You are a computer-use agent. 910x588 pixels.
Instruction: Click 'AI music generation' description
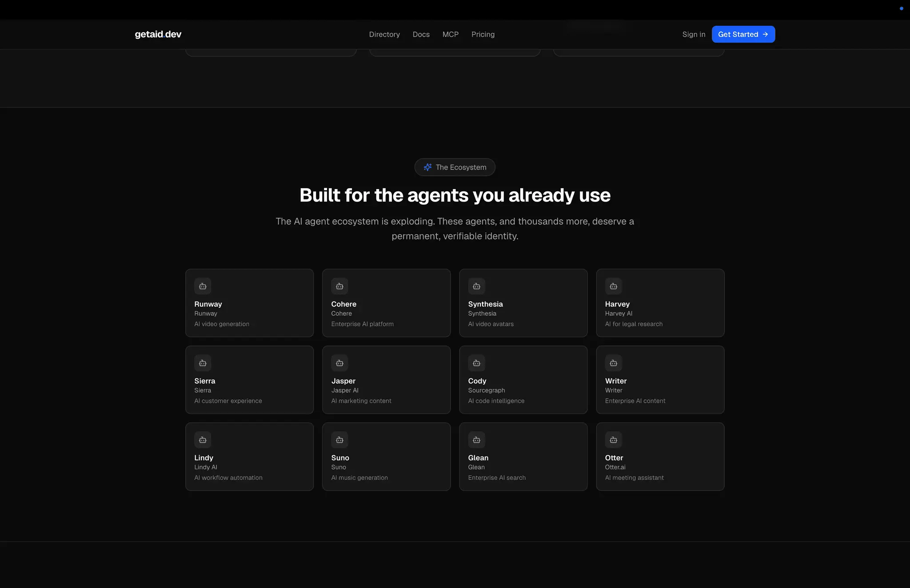pyautogui.click(x=359, y=477)
